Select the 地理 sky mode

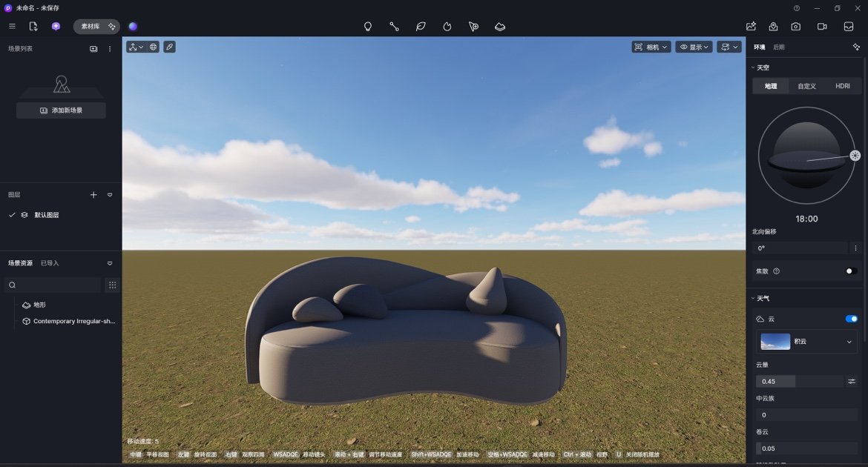pyautogui.click(x=771, y=86)
